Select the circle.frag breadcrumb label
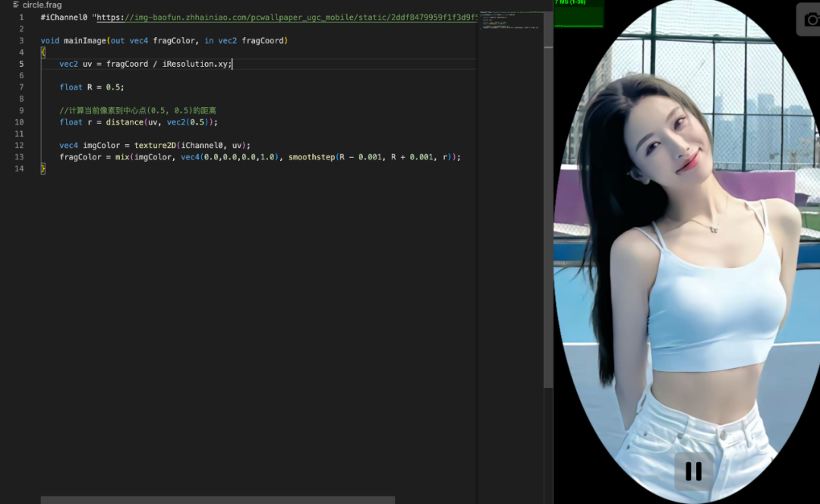 (43, 5)
